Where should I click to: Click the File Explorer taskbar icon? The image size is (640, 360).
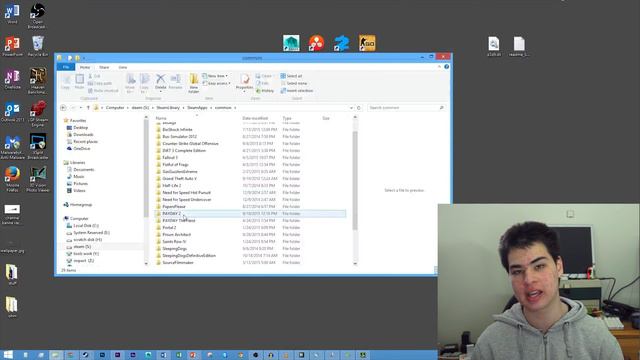pyautogui.click(x=56, y=355)
